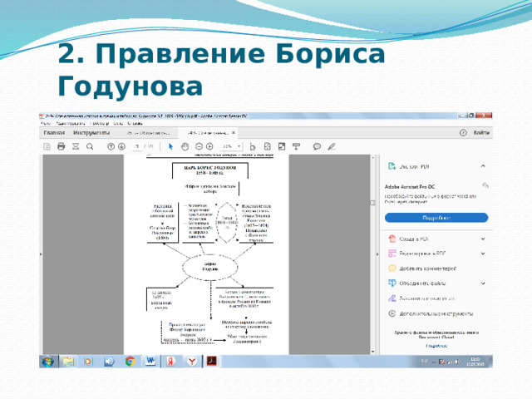Open the Заполнить и подписать tool
Image resolution: width=532 pixels, height=399 pixels.
pos(421,298)
